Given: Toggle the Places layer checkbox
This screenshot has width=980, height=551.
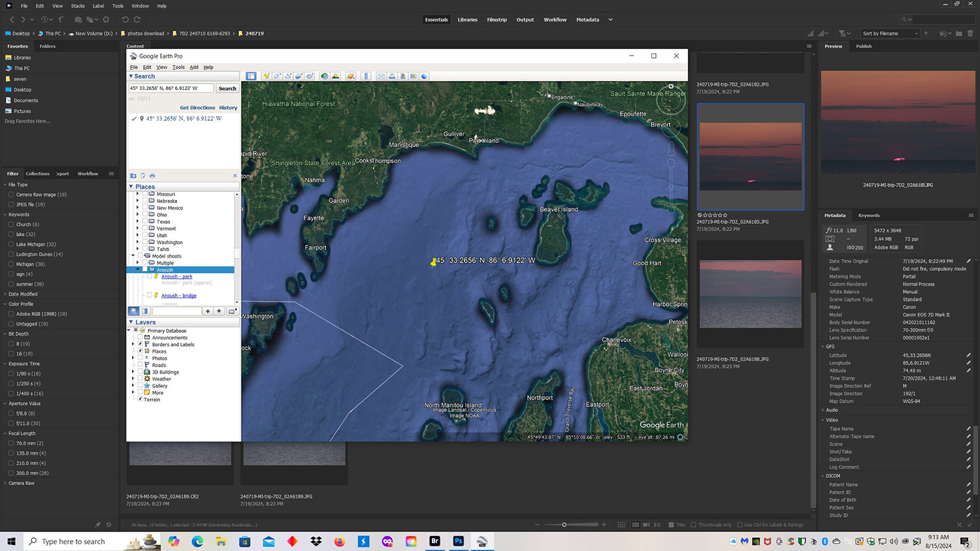Looking at the screenshot, I should click(140, 351).
